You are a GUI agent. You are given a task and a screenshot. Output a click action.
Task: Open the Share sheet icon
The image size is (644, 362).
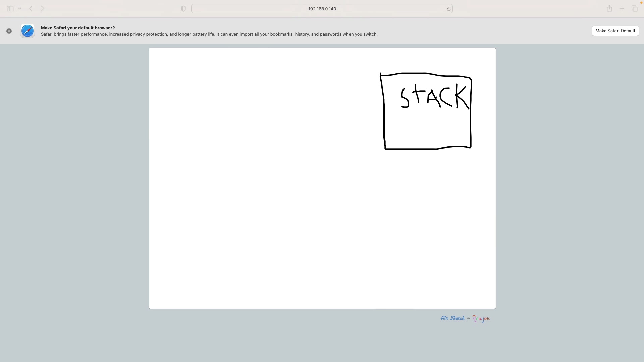point(609,9)
